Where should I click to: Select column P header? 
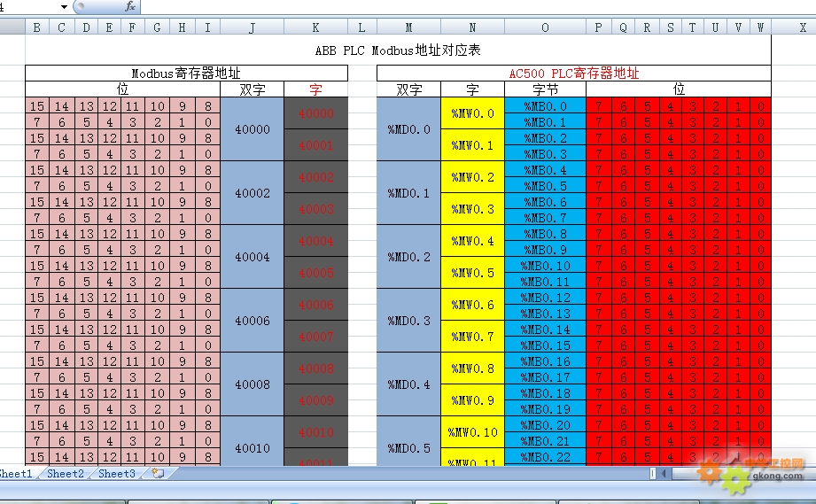coord(598,27)
